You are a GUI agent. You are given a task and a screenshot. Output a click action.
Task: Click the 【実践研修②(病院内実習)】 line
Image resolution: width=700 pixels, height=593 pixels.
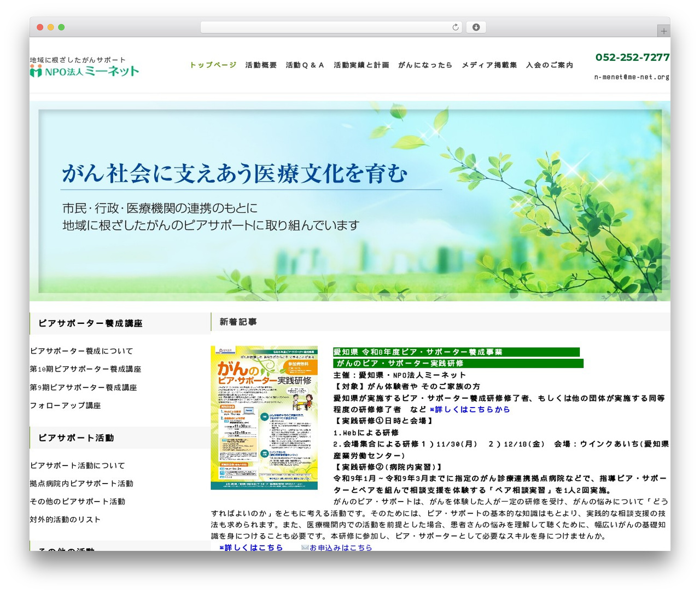[388, 467]
